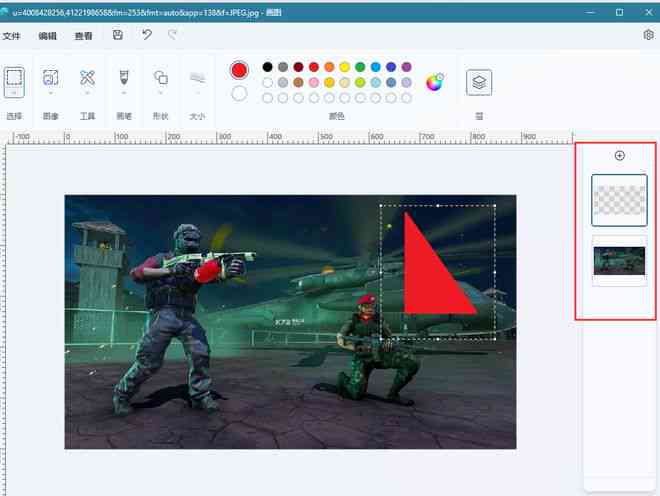Open the edit colors rainbow wheel
This screenshot has height=496, width=660.
434,82
